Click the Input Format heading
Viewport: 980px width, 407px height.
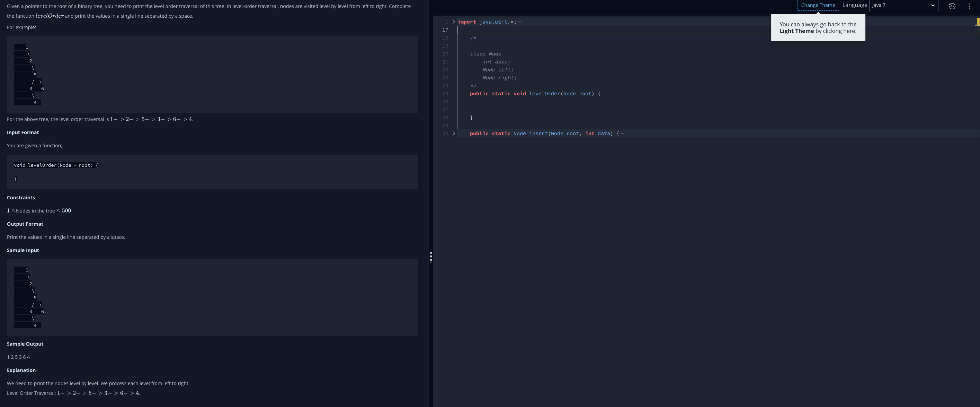click(23, 132)
